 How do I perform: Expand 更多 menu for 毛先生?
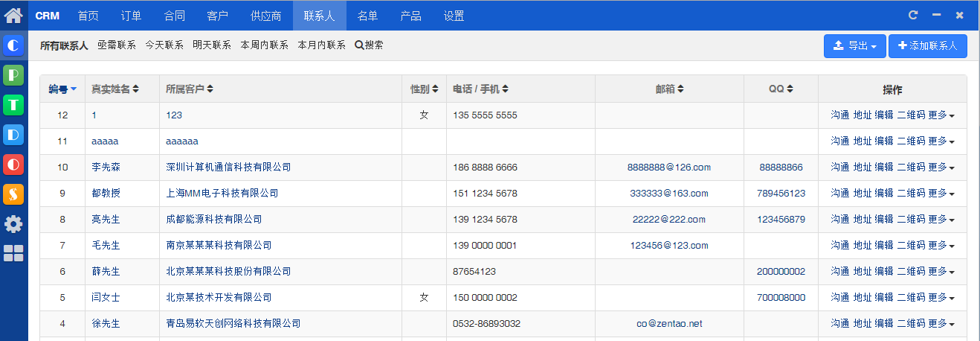click(941, 246)
